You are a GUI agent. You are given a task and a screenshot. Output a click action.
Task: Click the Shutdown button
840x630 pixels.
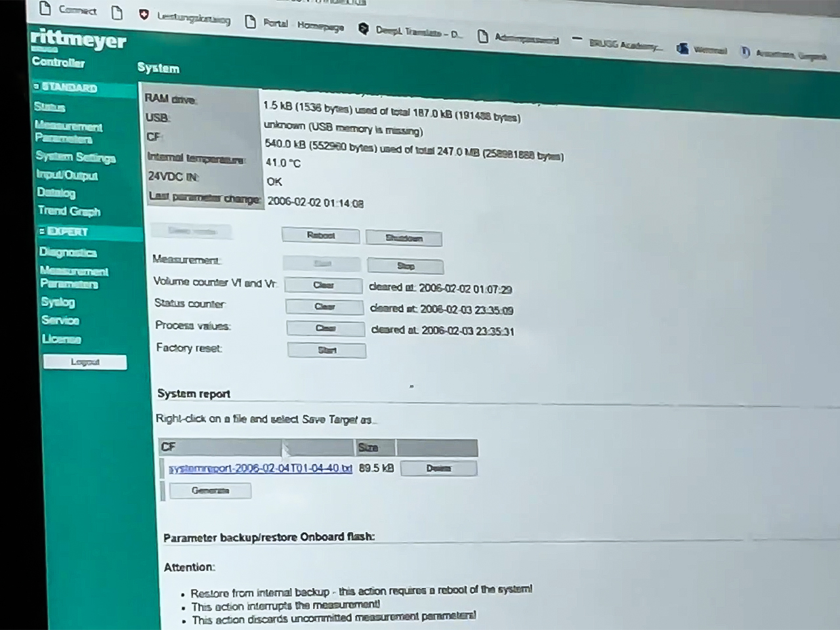[404, 238]
